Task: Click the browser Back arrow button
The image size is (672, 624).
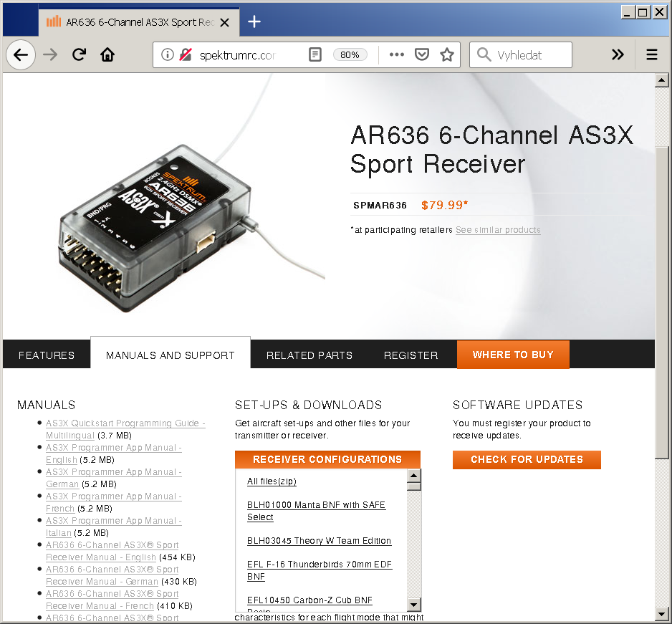Action: click(21, 55)
